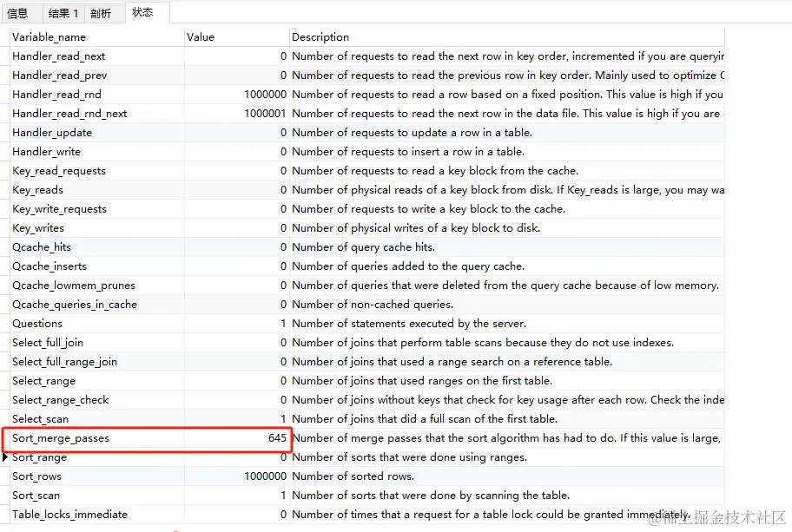Select the Table_locks_immediate row
This screenshot has width=792, height=532.
click(69, 515)
